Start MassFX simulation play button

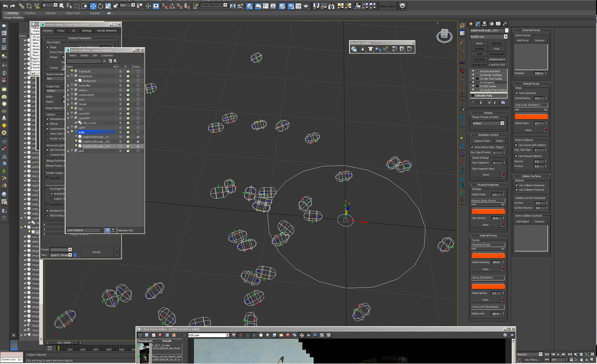coord(402,49)
